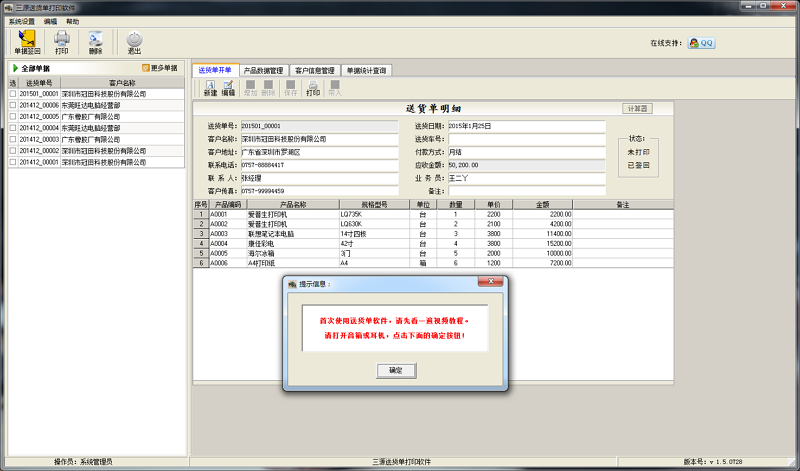This screenshot has height=471, width=800.
Task: Click the 已签回 status label
Action: tap(638, 165)
